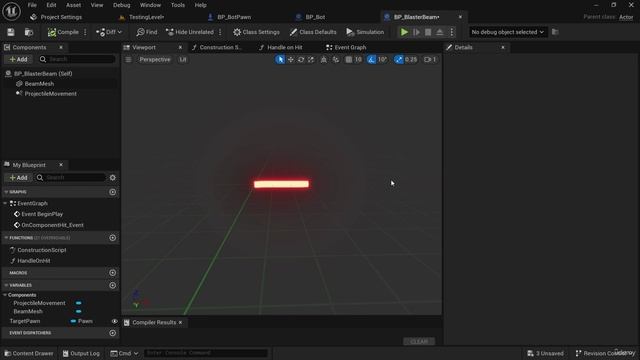Toggle rotation snapping in viewport
The height and width of the screenshot is (360, 640).
(x=371, y=60)
